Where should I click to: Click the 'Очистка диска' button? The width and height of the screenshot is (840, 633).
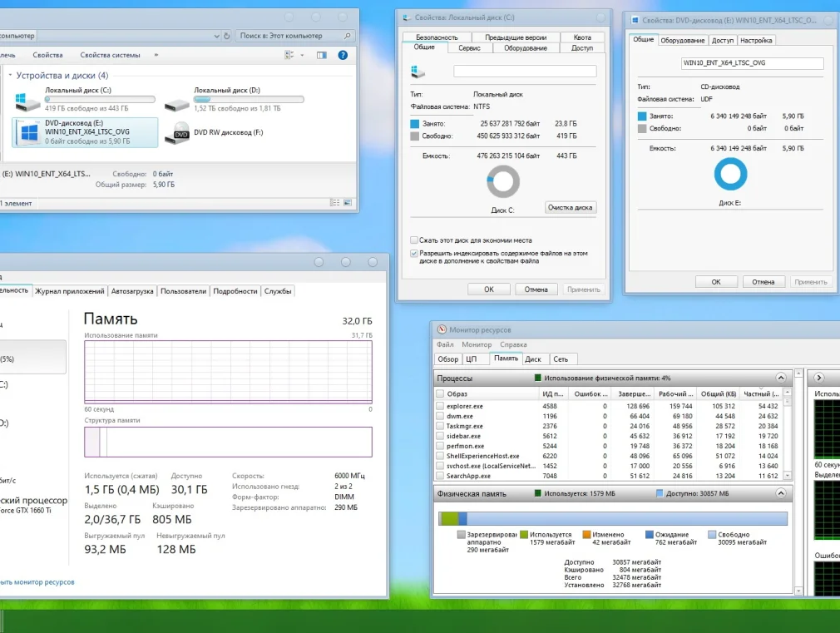pos(571,207)
